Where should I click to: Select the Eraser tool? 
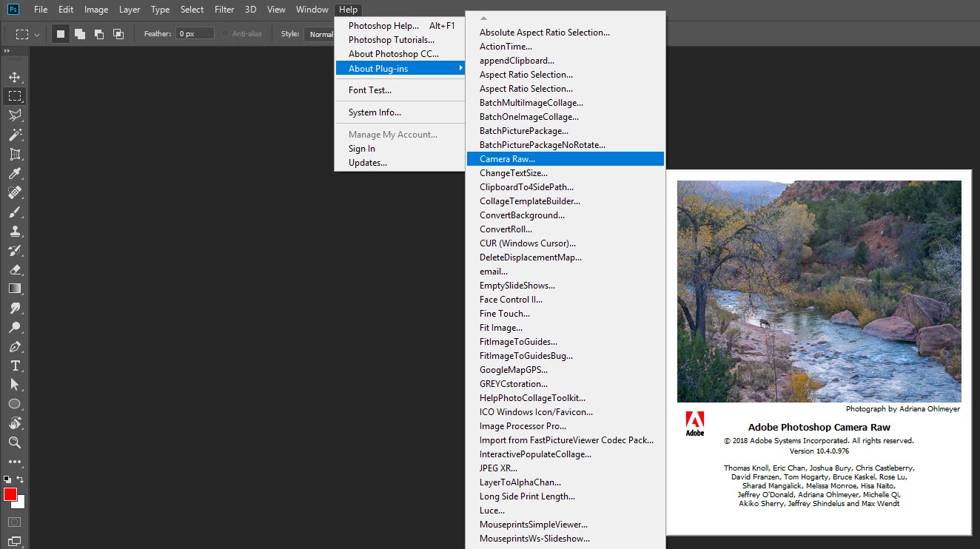[x=15, y=269]
